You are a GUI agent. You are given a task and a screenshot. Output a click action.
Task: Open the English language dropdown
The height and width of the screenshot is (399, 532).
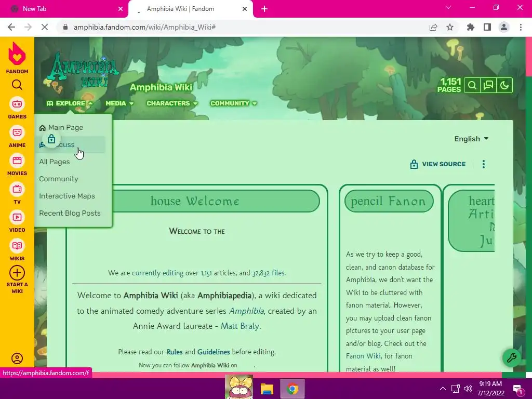coord(471,139)
